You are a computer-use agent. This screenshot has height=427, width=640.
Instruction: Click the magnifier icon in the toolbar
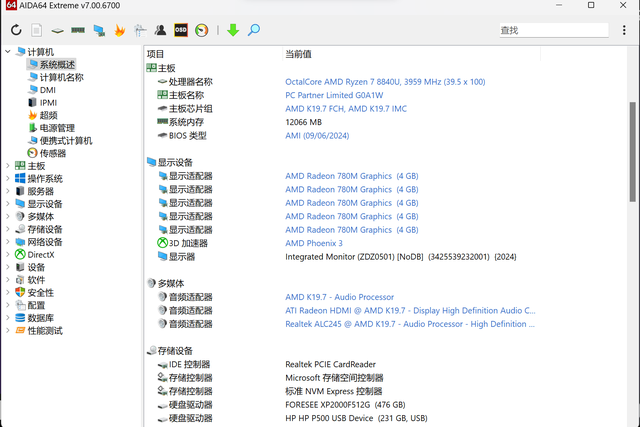(254, 31)
